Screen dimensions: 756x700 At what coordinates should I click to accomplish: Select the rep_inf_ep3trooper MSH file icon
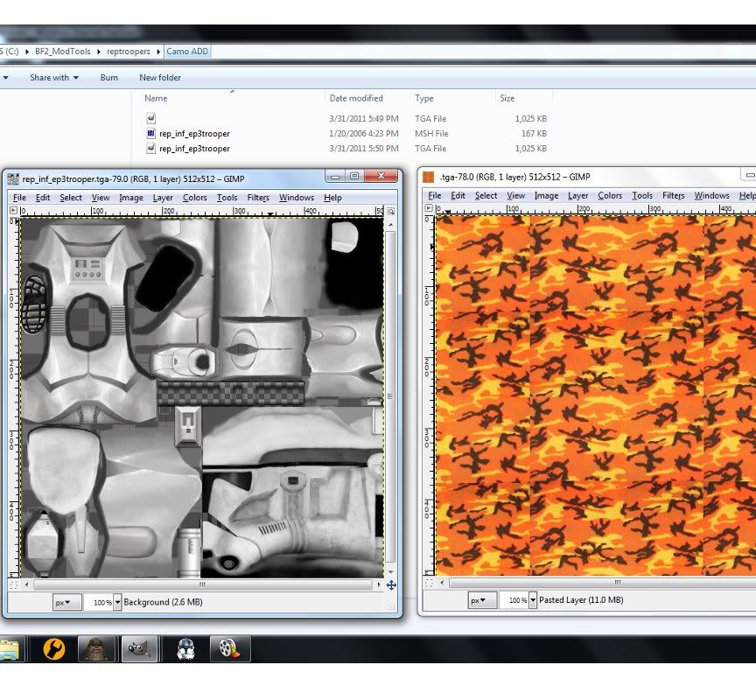150,133
